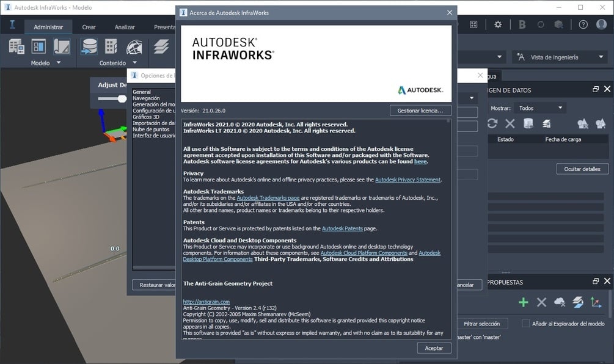The image size is (614, 364).
Task: Enable Añadir al Explorador del modelo checkbox
Action: click(x=526, y=323)
